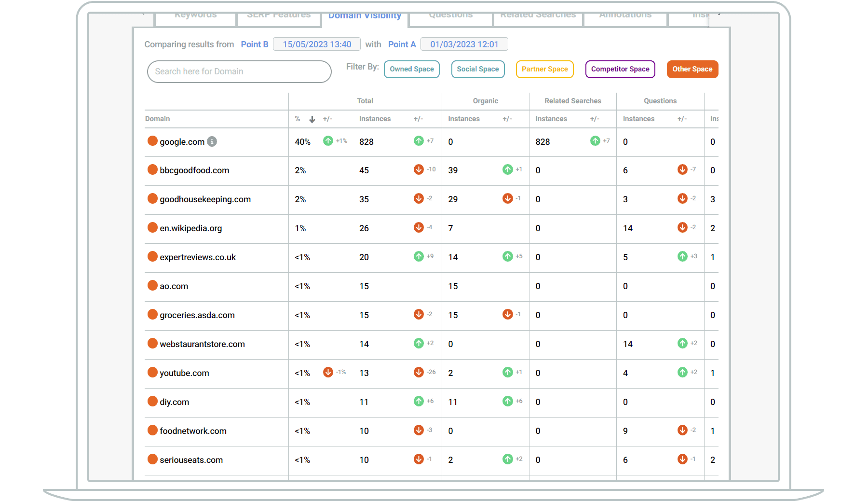Toggle the Social Space filter
The width and height of the screenshot is (868, 502).
[478, 69]
